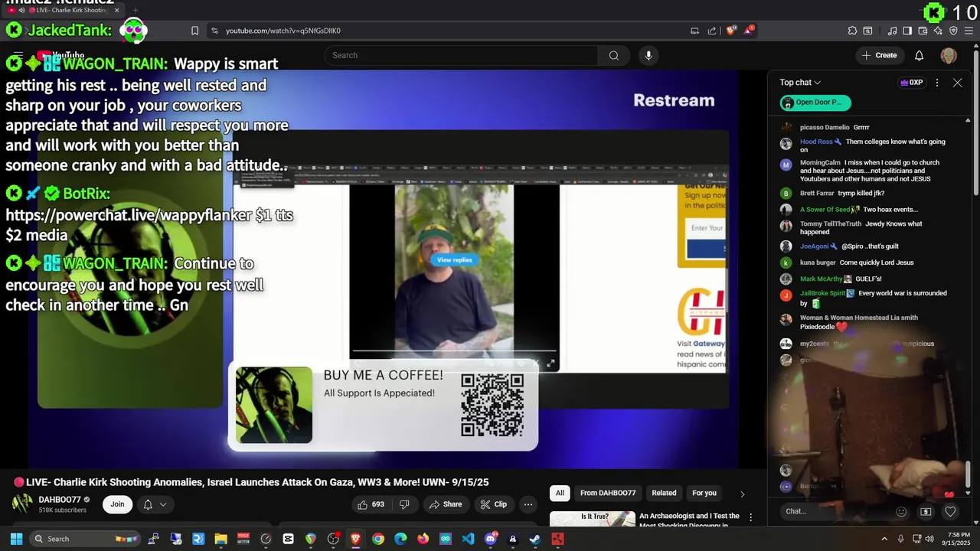Open the Windows Start menu
This screenshot has height=551, width=980.
tap(16, 539)
